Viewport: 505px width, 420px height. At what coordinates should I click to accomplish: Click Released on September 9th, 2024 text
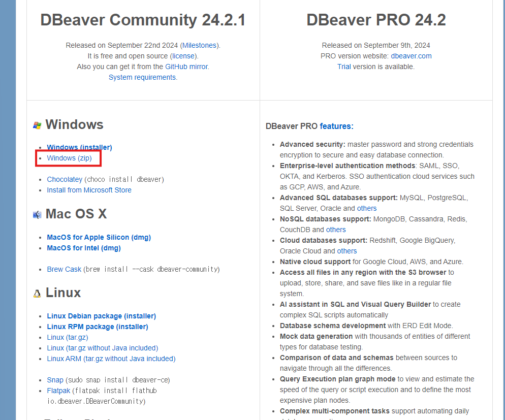point(376,45)
